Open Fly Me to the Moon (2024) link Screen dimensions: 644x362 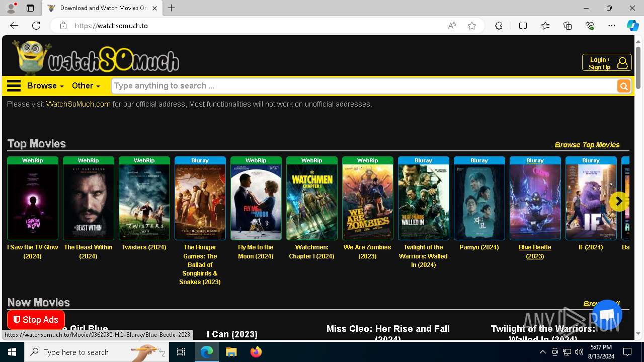click(x=256, y=251)
